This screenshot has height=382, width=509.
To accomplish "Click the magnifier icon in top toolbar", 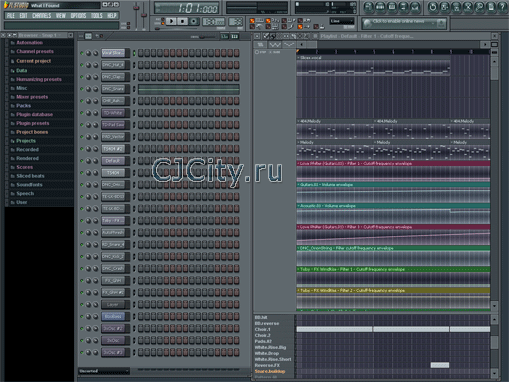I will pos(479,7).
